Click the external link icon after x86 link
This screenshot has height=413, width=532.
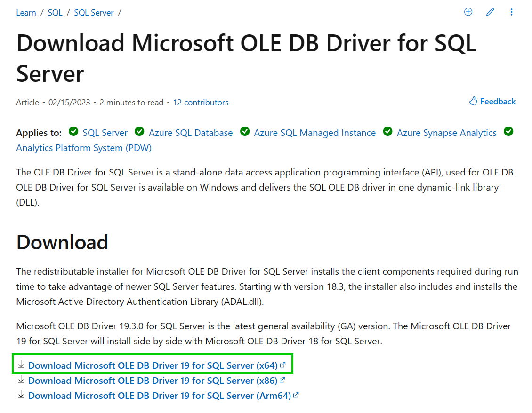pyautogui.click(x=282, y=380)
